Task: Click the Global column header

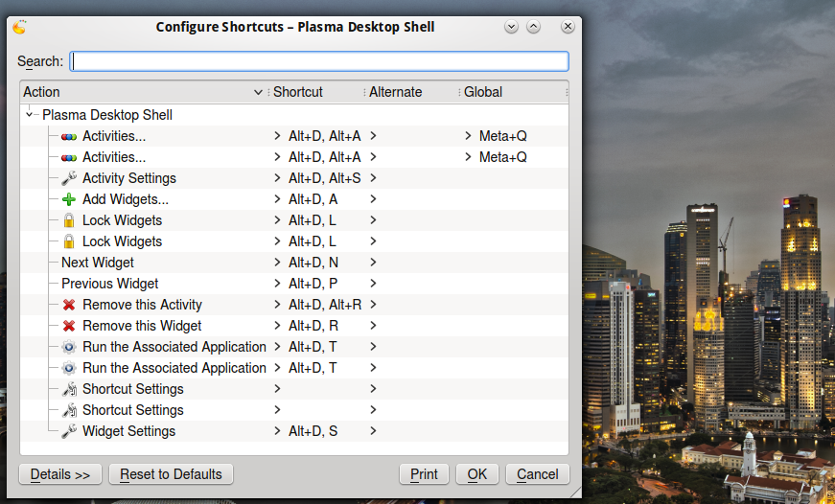Action: coord(513,92)
